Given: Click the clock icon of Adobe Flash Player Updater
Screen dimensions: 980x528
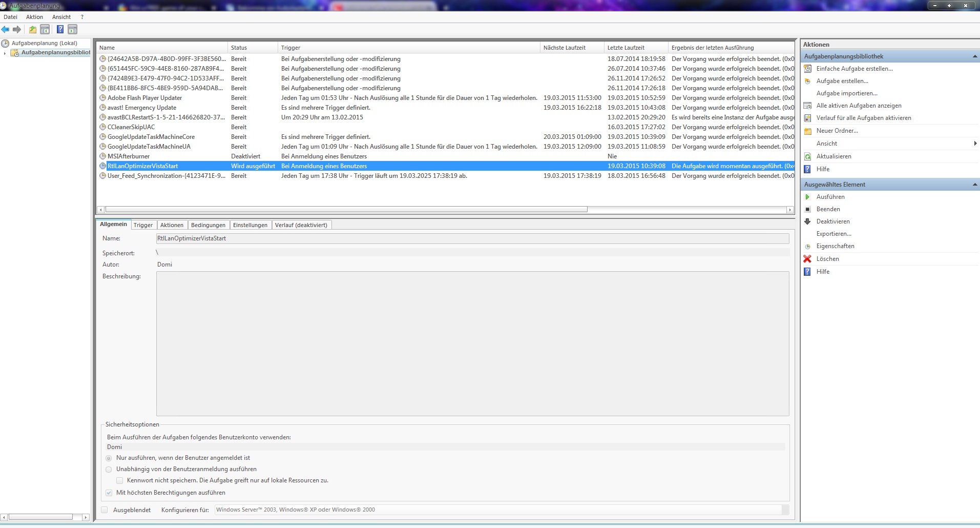Looking at the screenshot, I should [102, 98].
